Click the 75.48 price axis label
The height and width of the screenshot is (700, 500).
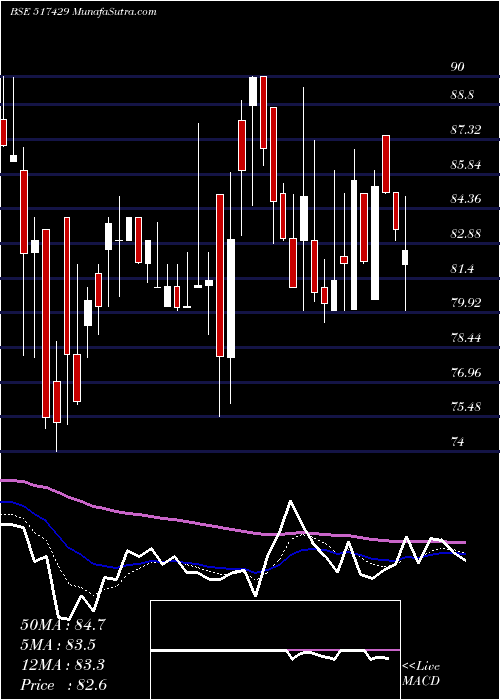[466, 407]
